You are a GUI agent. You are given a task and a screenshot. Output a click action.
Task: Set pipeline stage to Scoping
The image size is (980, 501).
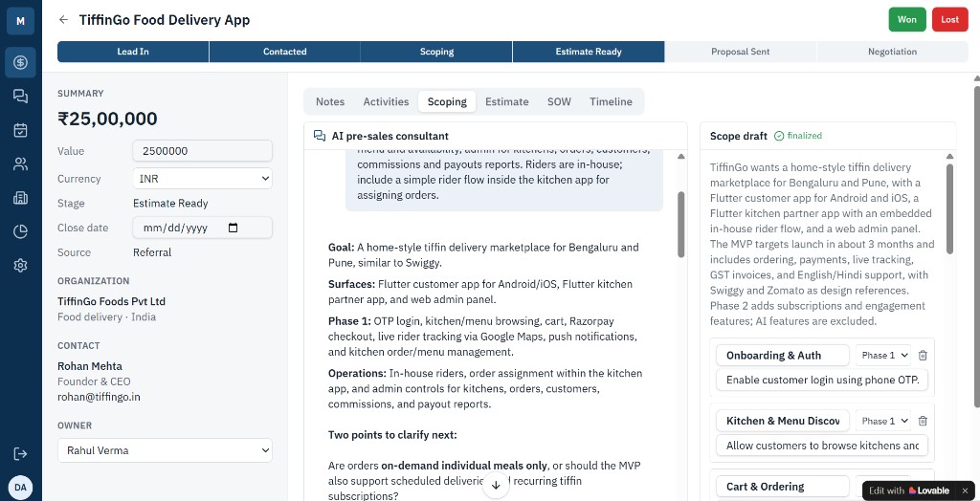coord(436,52)
